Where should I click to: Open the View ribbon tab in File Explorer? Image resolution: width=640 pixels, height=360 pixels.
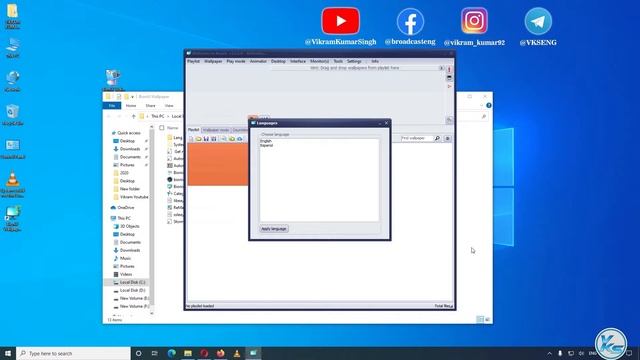[169, 106]
